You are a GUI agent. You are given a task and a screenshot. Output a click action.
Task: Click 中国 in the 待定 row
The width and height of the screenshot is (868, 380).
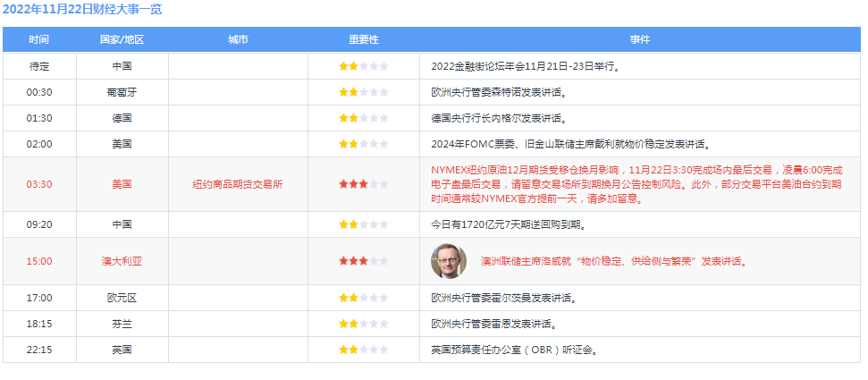(x=122, y=66)
